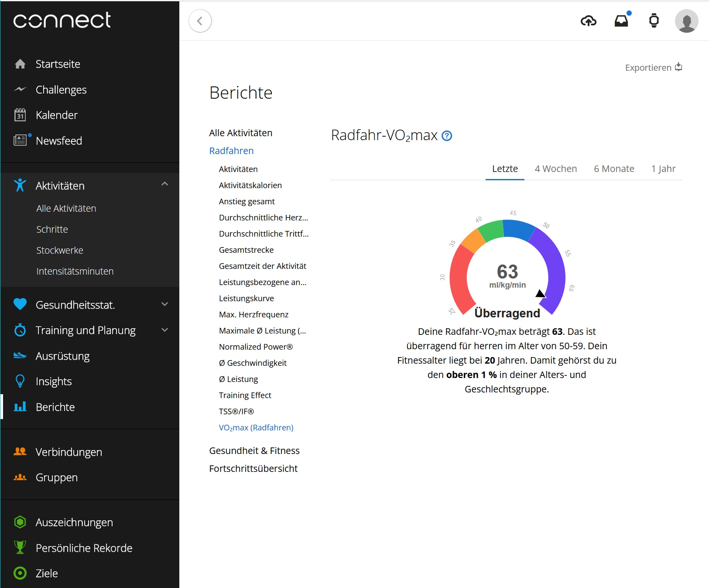Open the user profile avatar

687,21
